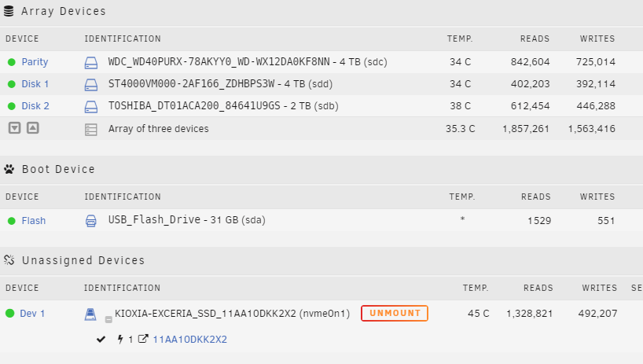The width and height of the screenshot is (643, 364).
Task: Click the USB flash drive icon
Action: pyautogui.click(x=90, y=221)
